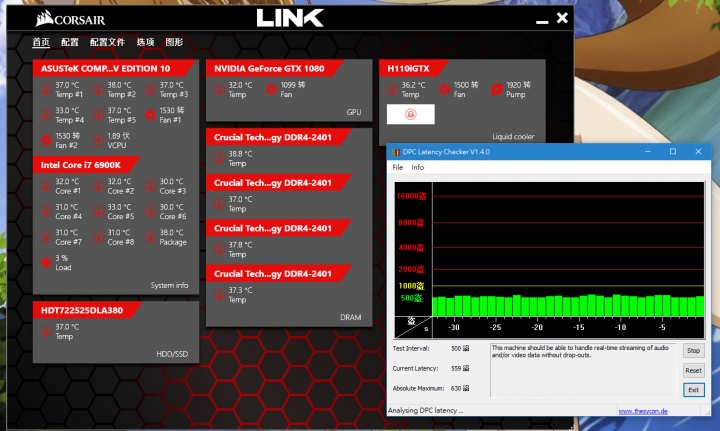Select motherboard Temp #1 thermometer icon
Image resolution: width=720 pixels, height=431 pixels.
point(46,90)
